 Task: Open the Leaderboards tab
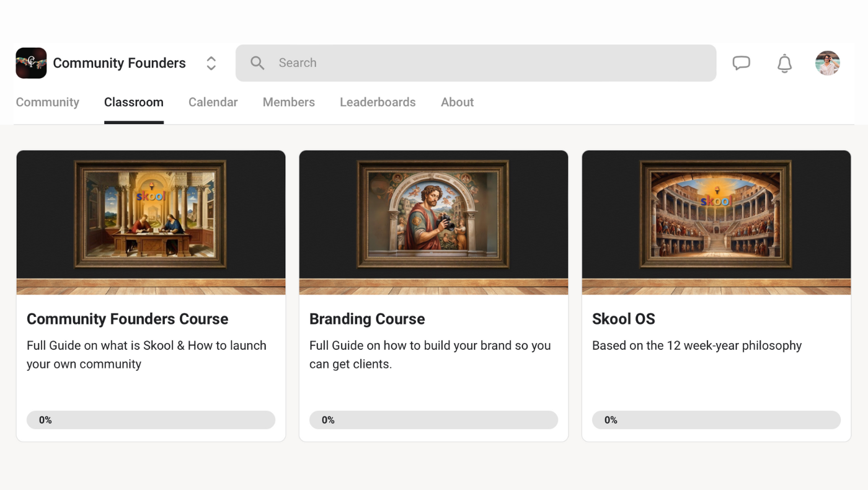pos(378,102)
